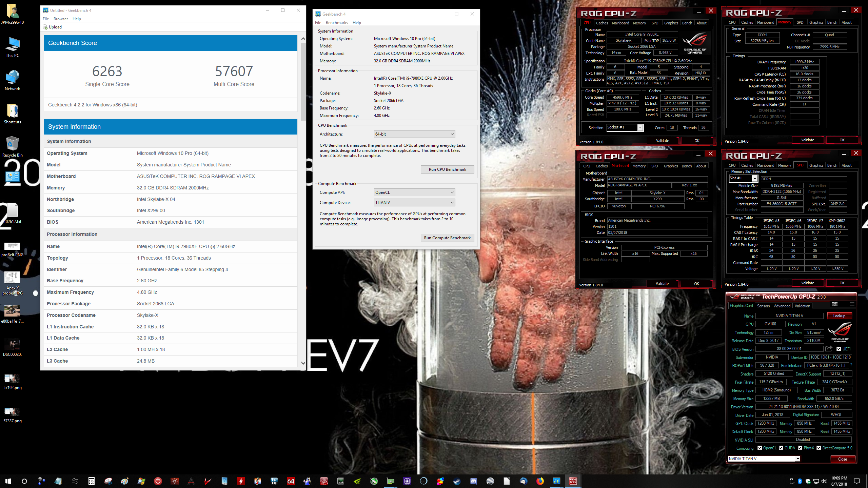Viewport: 868px width, 488px height.
Task: Open the Browser menu in Untitled Geekbench window
Action: point(61,19)
